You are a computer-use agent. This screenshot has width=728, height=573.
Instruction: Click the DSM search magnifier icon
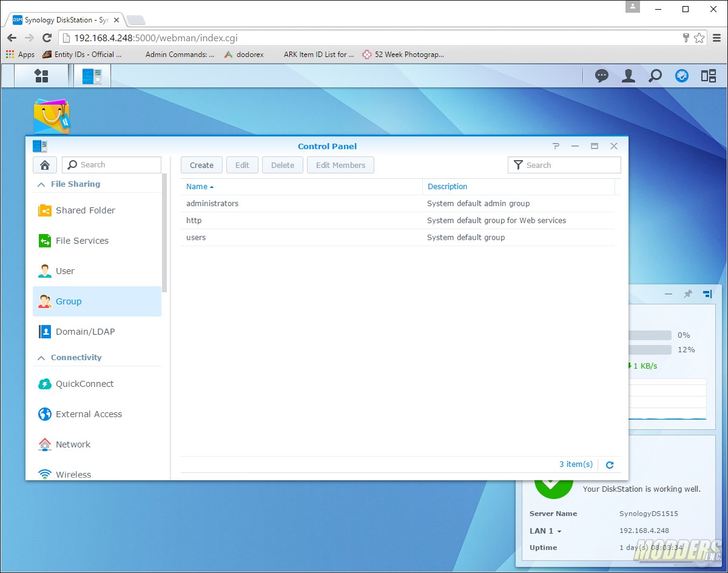(x=655, y=76)
